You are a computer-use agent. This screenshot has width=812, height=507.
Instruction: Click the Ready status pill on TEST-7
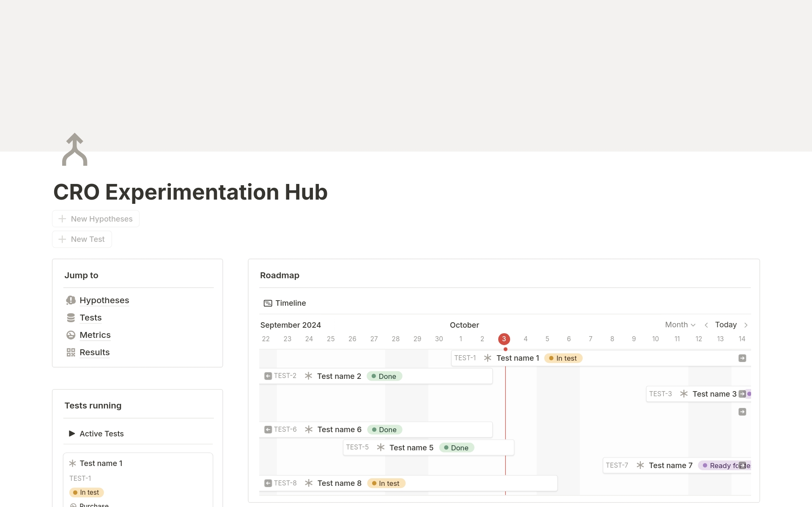point(721,465)
